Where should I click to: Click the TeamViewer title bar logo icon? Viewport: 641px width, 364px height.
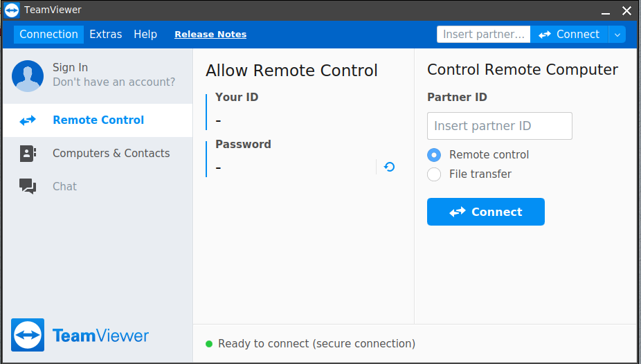click(x=12, y=10)
